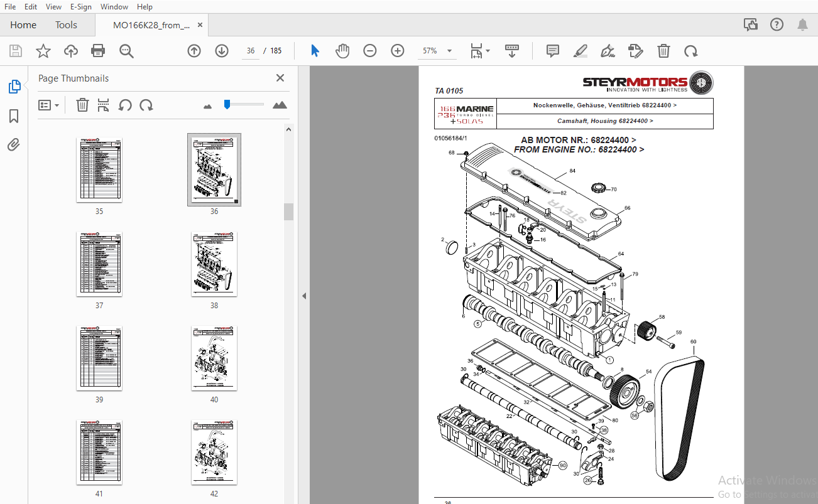
Task: Click the 'TA 0105' page heading
Action: (x=449, y=91)
